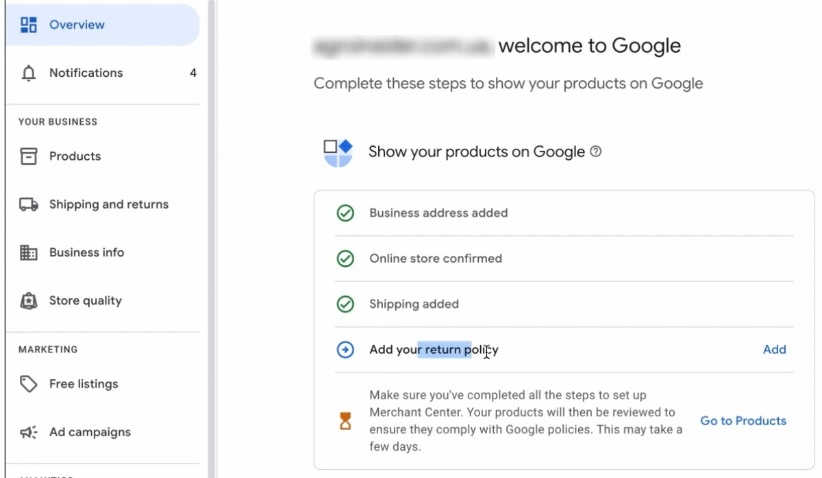Image resolution: width=822 pixels, height=478 pixels.
Task: Click the Business address added checkmark
Action: [345, 213]
